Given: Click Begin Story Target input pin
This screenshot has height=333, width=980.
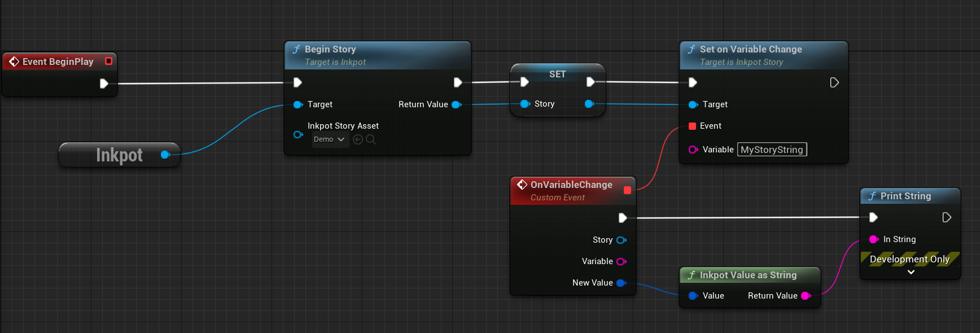Looking at the screenshot, I should click(x=298, y=104).
